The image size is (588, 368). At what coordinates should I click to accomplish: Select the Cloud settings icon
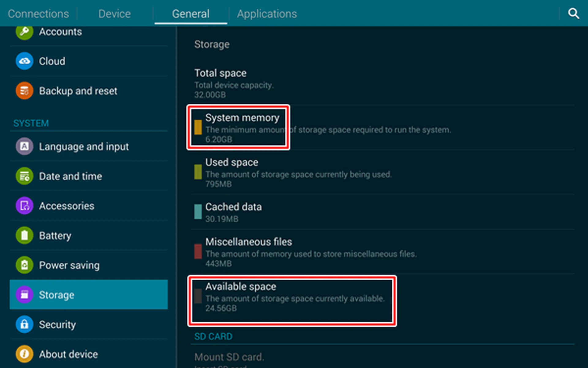point(24,61)
